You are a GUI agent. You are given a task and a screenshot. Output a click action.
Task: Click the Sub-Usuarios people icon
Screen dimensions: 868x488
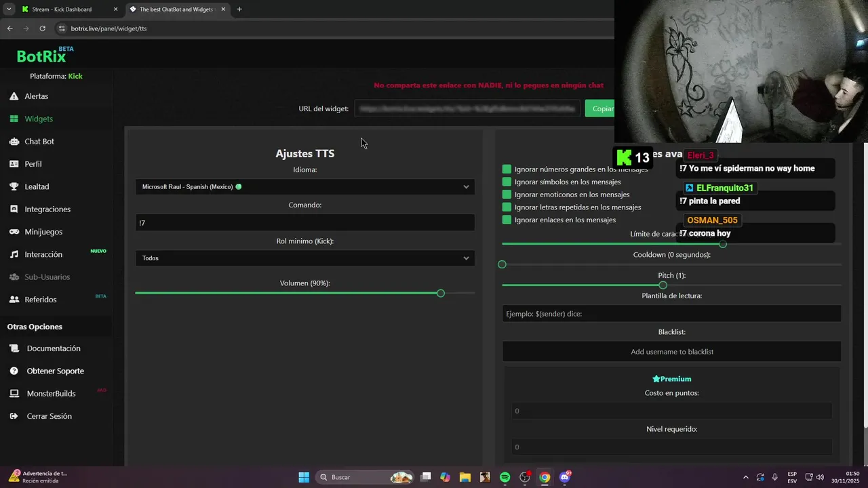(14, 277)
